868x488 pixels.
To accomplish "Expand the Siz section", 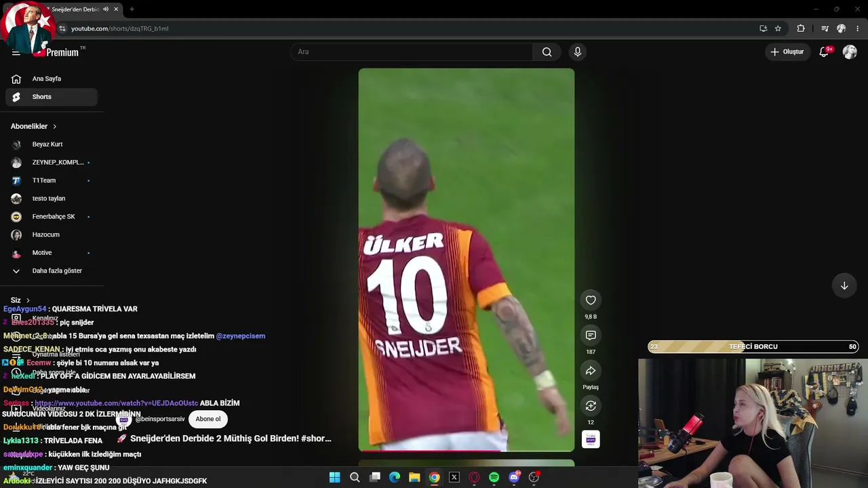I will 20,300.
